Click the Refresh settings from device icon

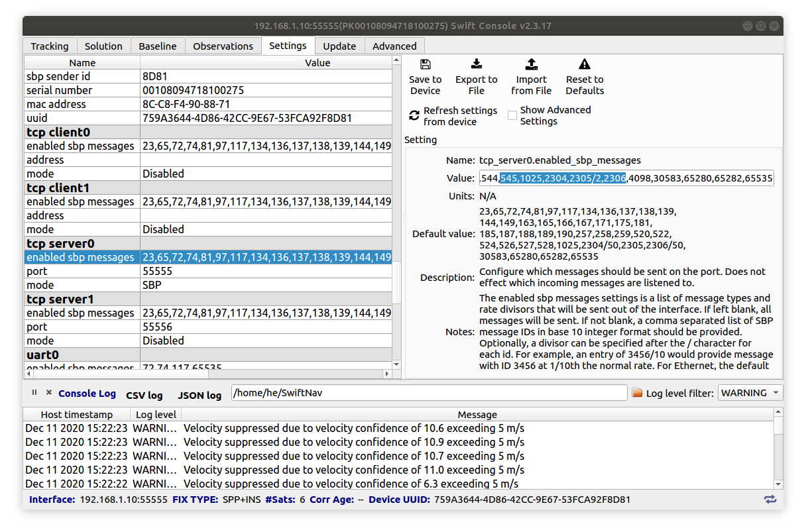[414, 116]
